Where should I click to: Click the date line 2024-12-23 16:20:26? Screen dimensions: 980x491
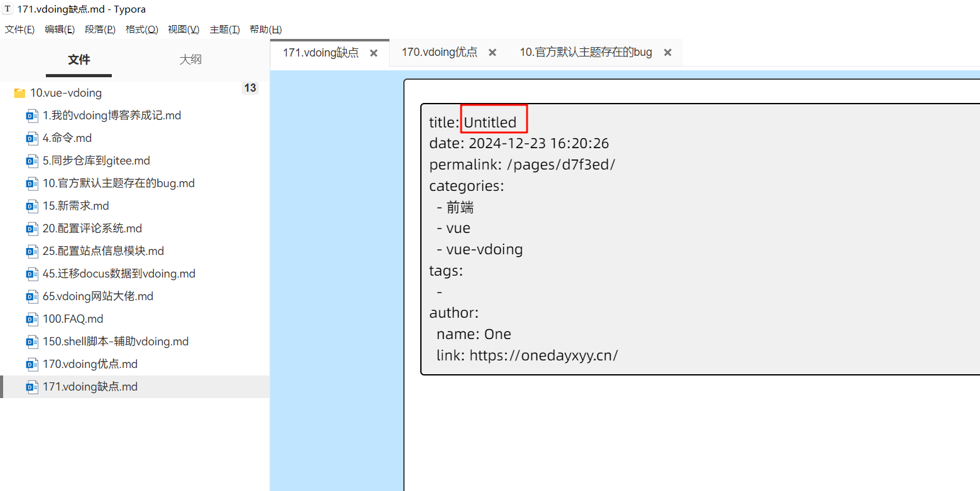(x=519, y=143)
